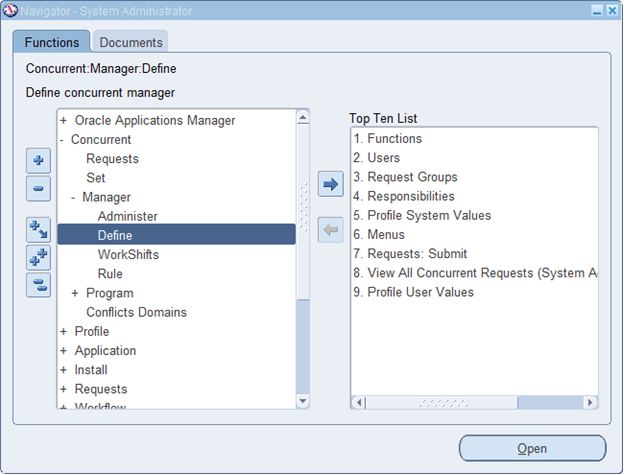
Task: Add to Top Ten List arrow button
Action: [x=330, y=183]
